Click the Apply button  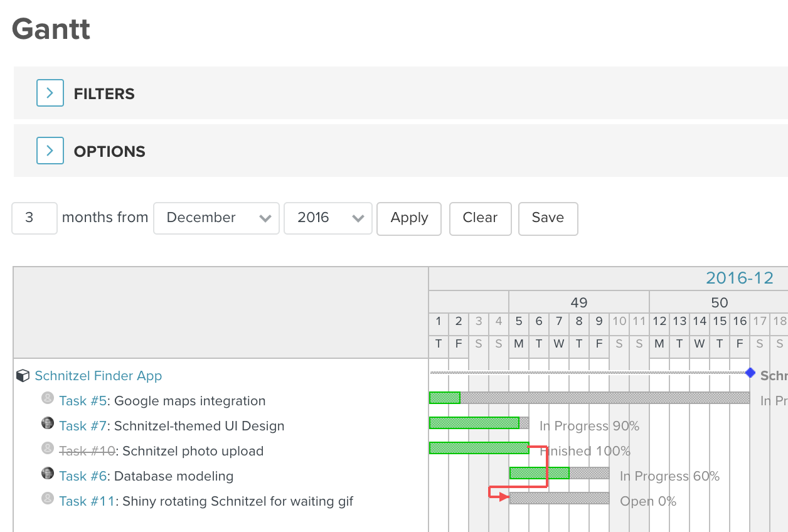click(409, 218)
